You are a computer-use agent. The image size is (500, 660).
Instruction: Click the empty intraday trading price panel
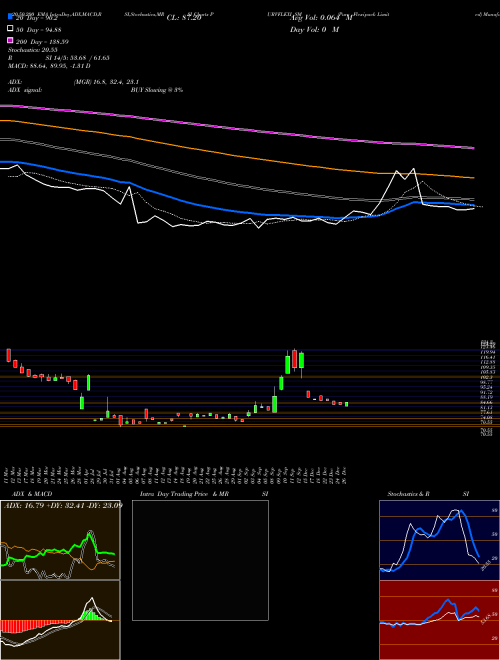click(x=200, y=560)
